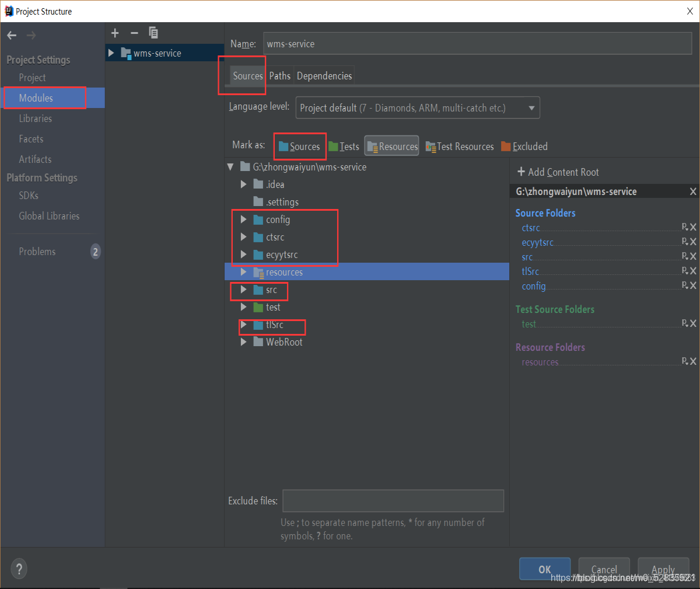Screen dimensions: 700x589
Task: Expand the WebRoot folder
Action: 244,342
